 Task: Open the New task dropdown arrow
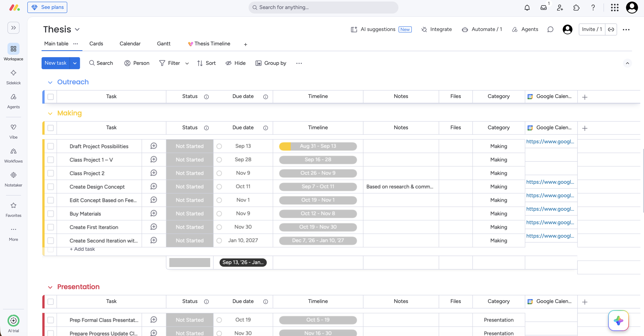pos(75,63)
